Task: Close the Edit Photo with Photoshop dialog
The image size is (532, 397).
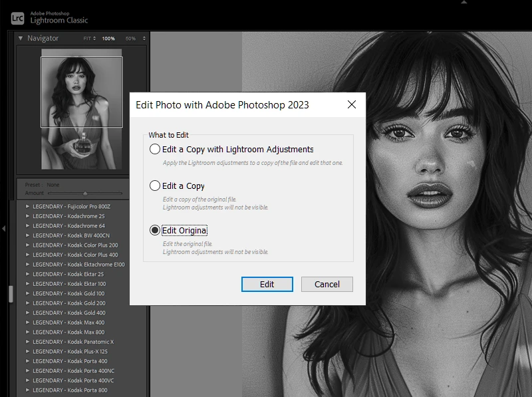Action: 352,104
